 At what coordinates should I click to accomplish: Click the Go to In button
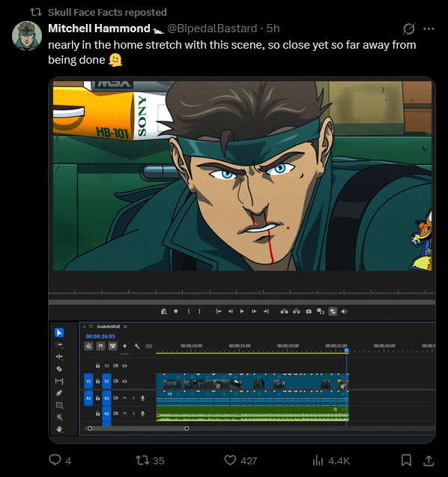pyautogui.click(x=218, y=312)
